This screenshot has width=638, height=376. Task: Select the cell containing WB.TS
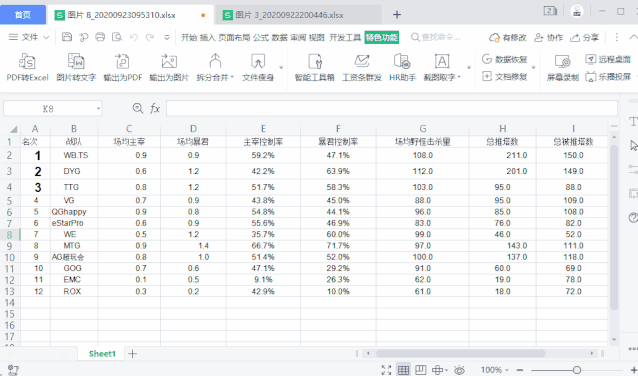74,155
